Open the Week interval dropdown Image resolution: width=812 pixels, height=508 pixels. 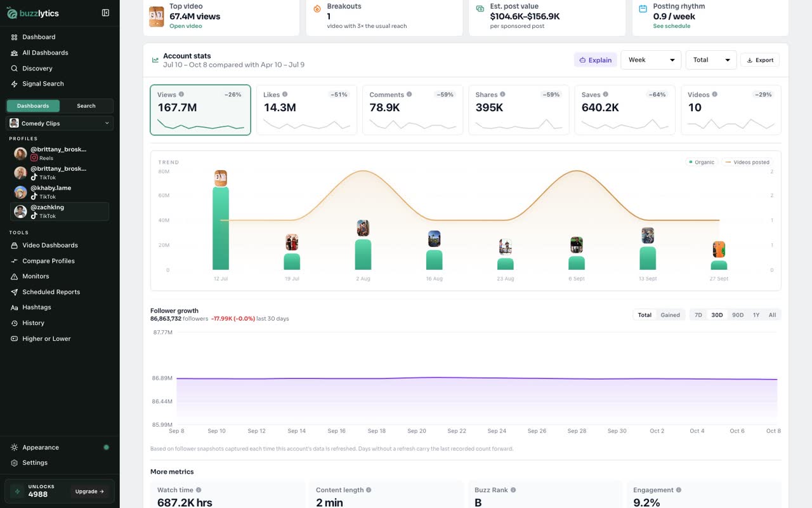point(651,60)
